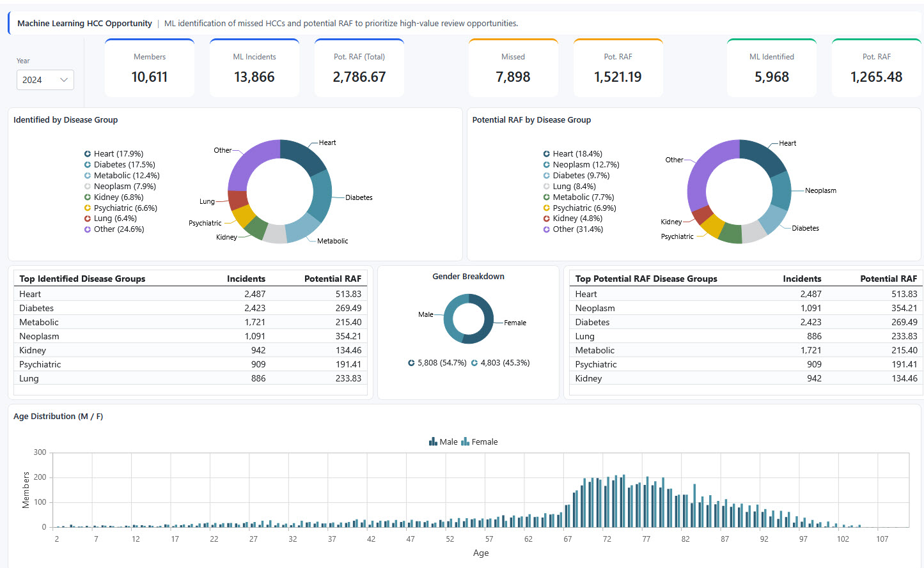924x568 pixels.
Task: Click the ML Identified 5,968 summary card
Action: point(771,68)
